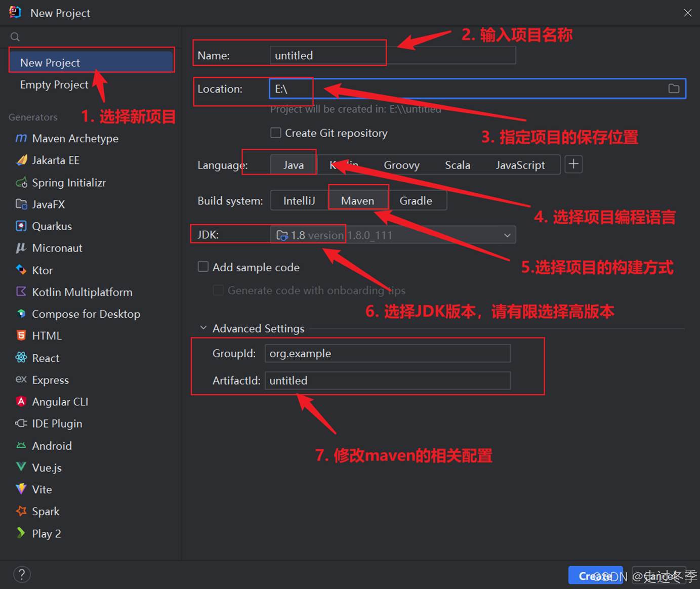Click the Create button
This screenshot has width=700, height=589.
pyautogui.click(x=596, y=576)
